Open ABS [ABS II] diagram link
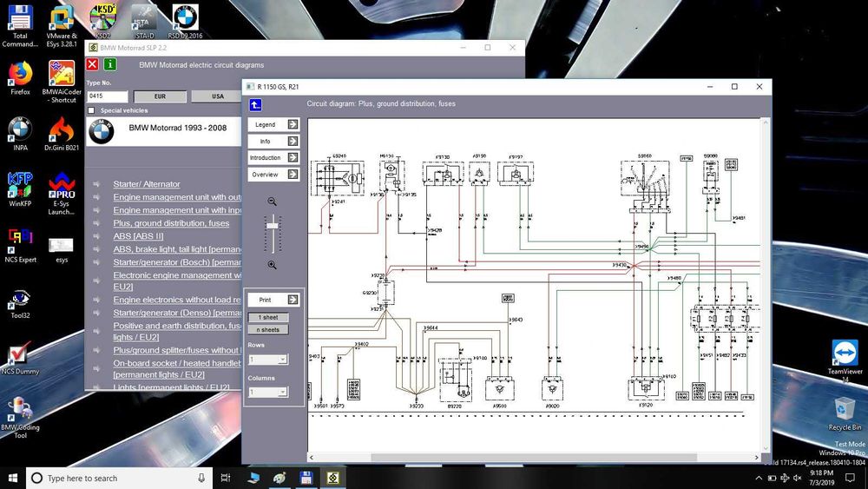This screenshot has height=489, width=868. point(138,236)
